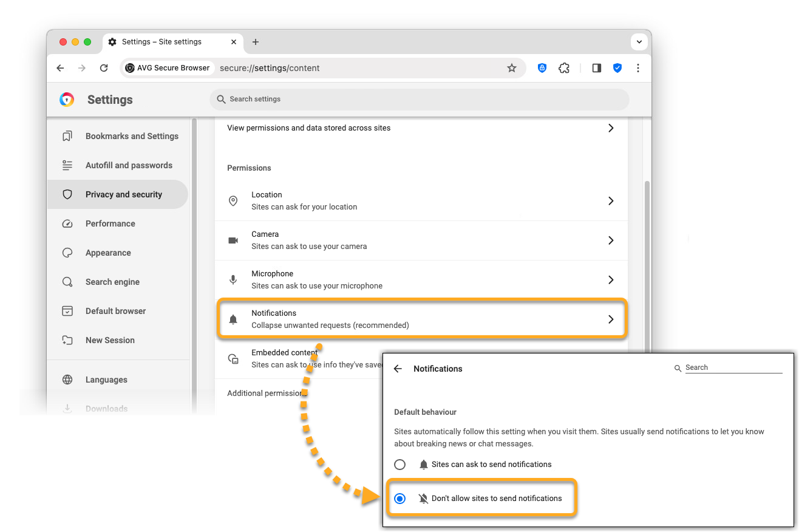Image resolution: width=799 pixels, height=532 pixels.
Task: Open a new tab with plus button
Action: click(x=256, y=42)
